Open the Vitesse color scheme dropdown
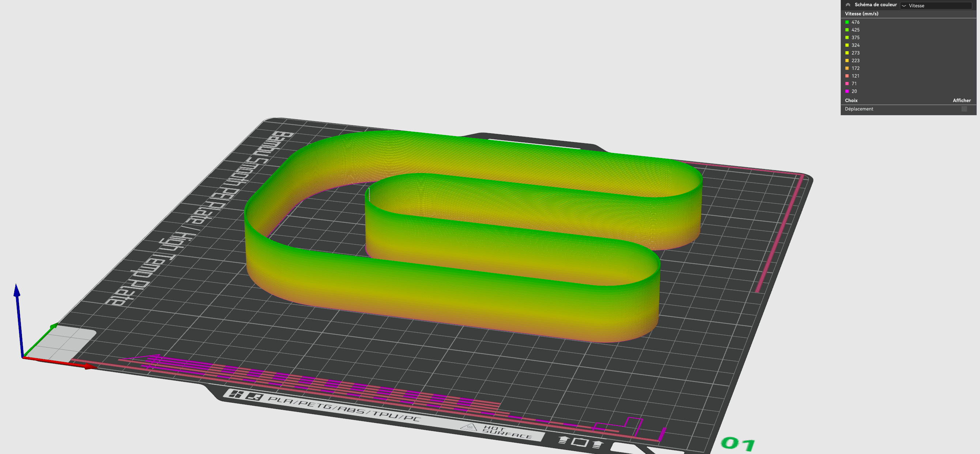The width and height of the screenshot is (980, 454). pyautogui.click(x=936, y=5)
